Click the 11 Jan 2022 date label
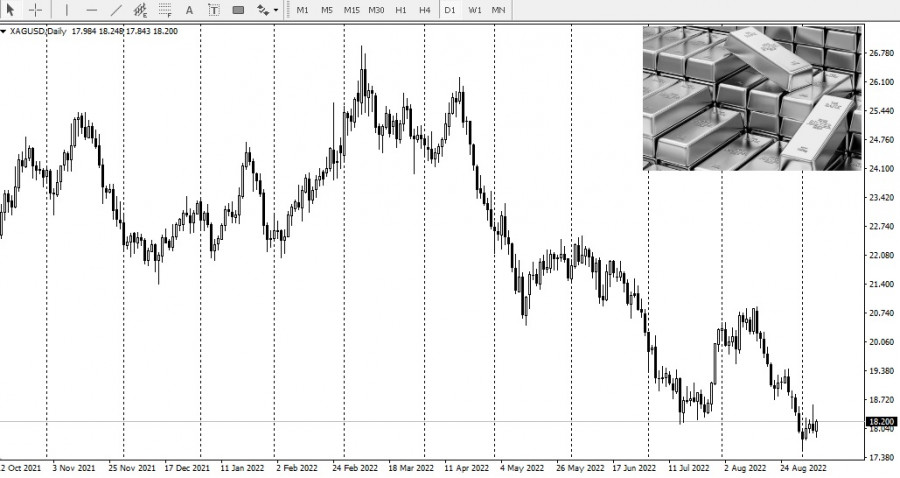The width and height of the screenshot is (900, 478). pos(242,468)
